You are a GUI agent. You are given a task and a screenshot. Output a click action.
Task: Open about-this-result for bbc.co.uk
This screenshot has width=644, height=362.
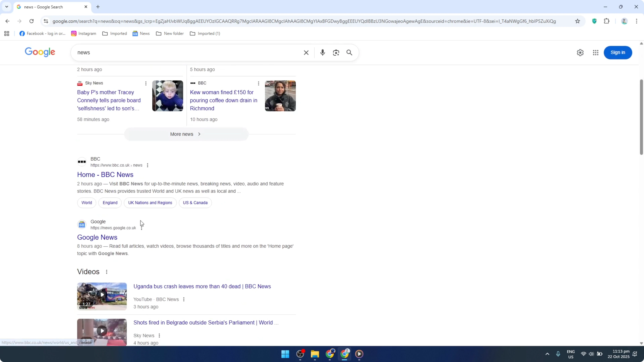148,165
